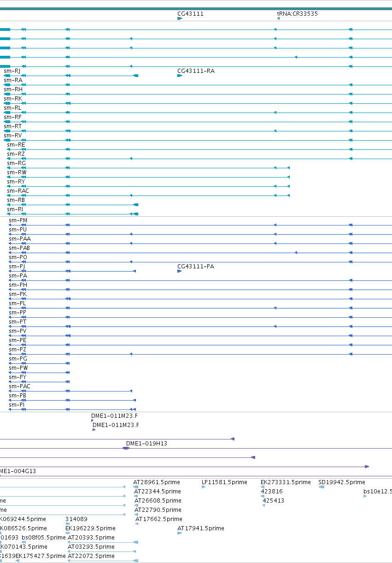Open EST LP11581.5prime
This screenshot has height=563, width=392.
(224, 482)
